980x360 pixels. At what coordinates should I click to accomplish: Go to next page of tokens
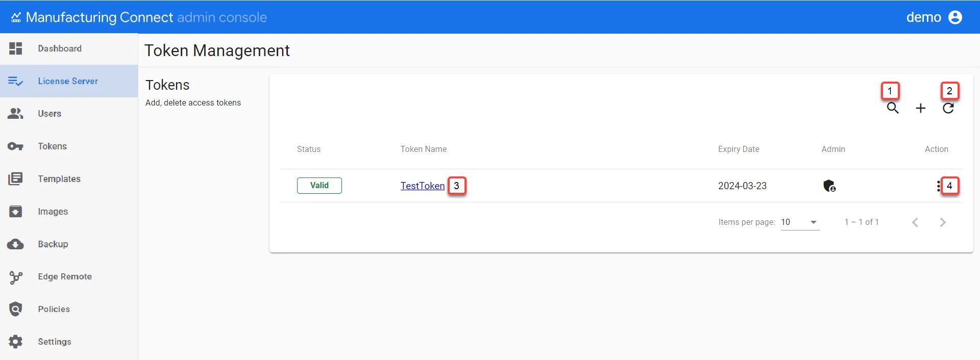(x=943, y=222)
